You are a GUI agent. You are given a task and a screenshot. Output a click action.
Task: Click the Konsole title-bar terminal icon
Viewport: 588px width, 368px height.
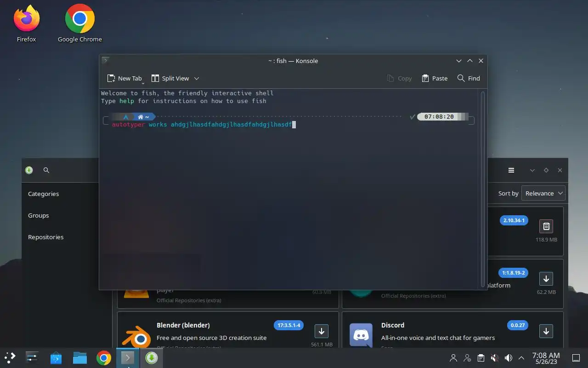click(105, 60)
